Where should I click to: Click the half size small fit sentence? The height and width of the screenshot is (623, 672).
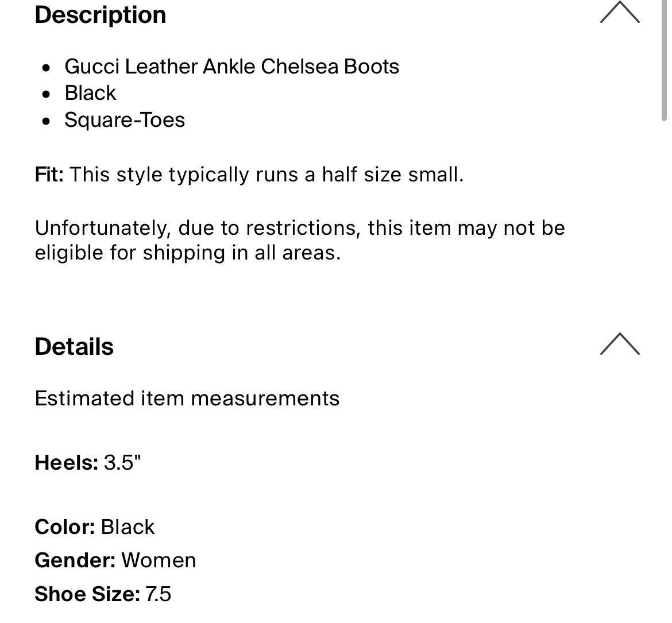[267, 175]
